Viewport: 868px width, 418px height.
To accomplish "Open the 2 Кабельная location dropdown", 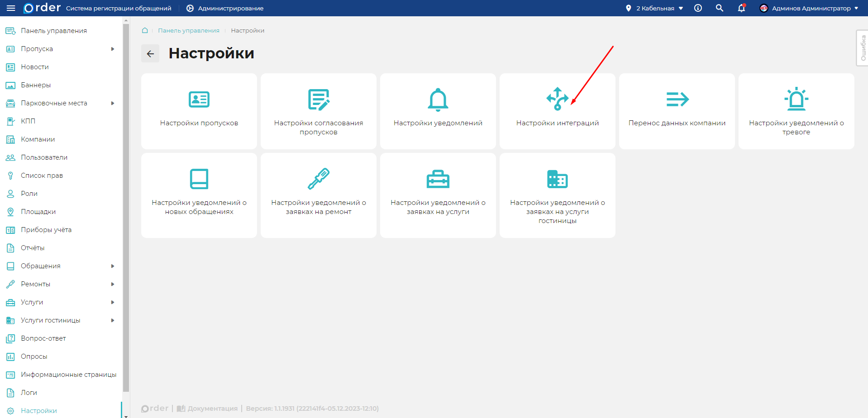I will (x=655, y=8).
